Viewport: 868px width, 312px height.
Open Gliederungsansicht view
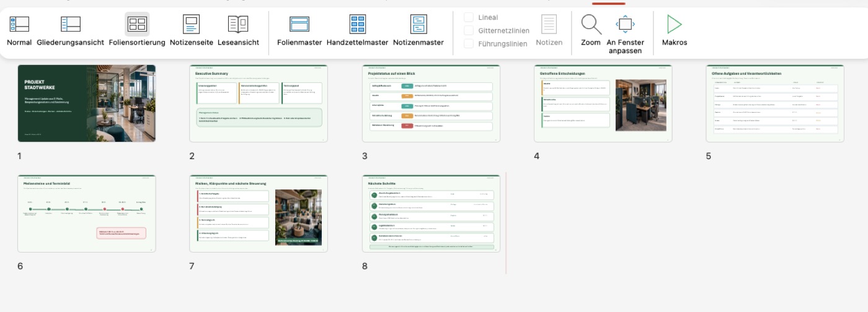[70, 30]
